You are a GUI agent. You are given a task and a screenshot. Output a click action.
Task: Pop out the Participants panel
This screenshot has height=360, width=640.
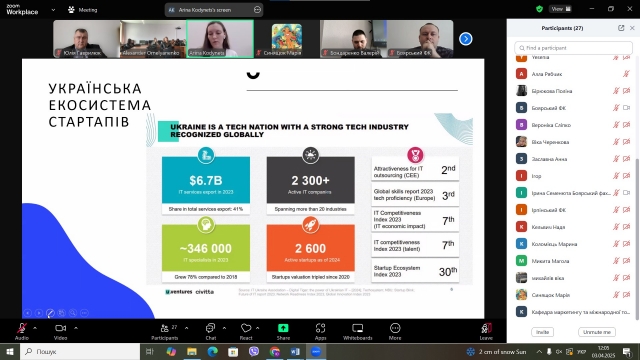click(x=621, y=28)
